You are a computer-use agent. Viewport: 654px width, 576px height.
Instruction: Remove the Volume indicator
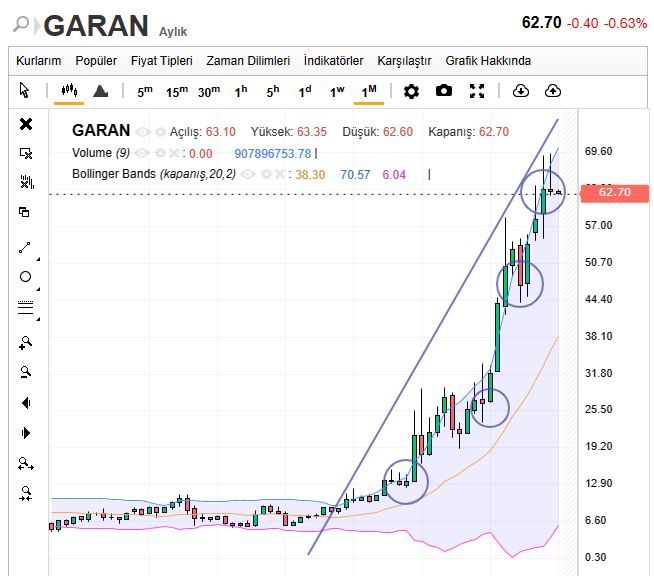(x=173, y=153)
